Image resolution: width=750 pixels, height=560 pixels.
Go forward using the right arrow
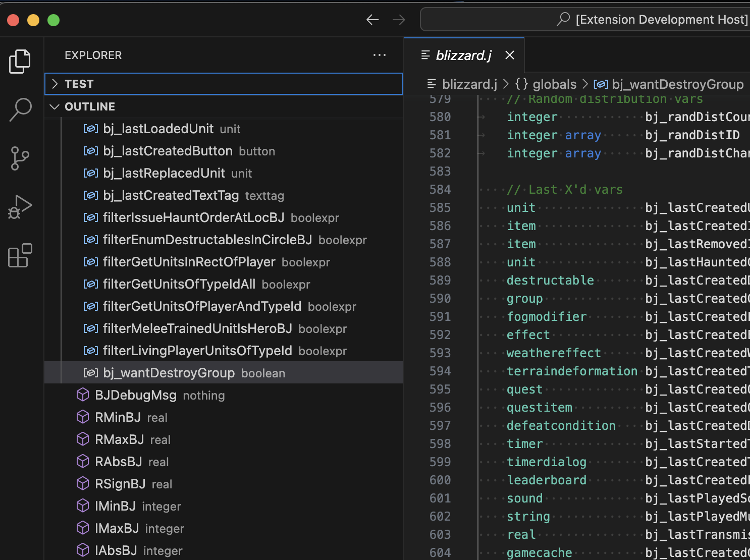(399, 20)
